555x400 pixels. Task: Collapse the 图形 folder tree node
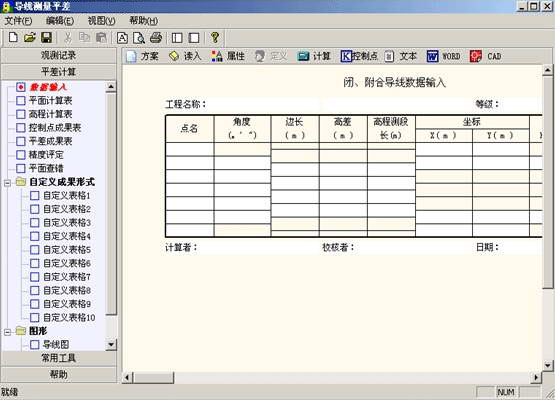click(x=7, y=332)
